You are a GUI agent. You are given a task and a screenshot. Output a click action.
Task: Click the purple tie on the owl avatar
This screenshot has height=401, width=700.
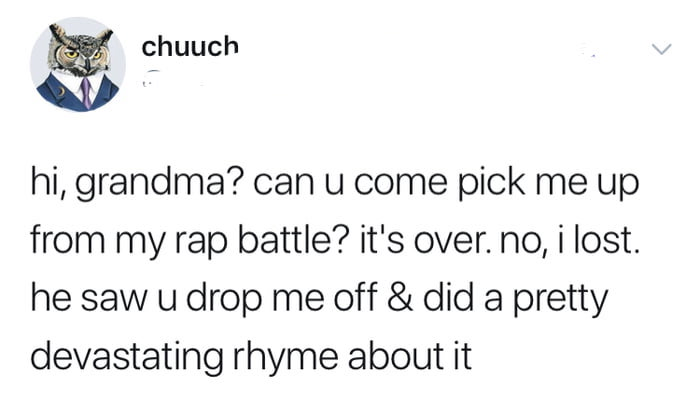tap(87, 93)
